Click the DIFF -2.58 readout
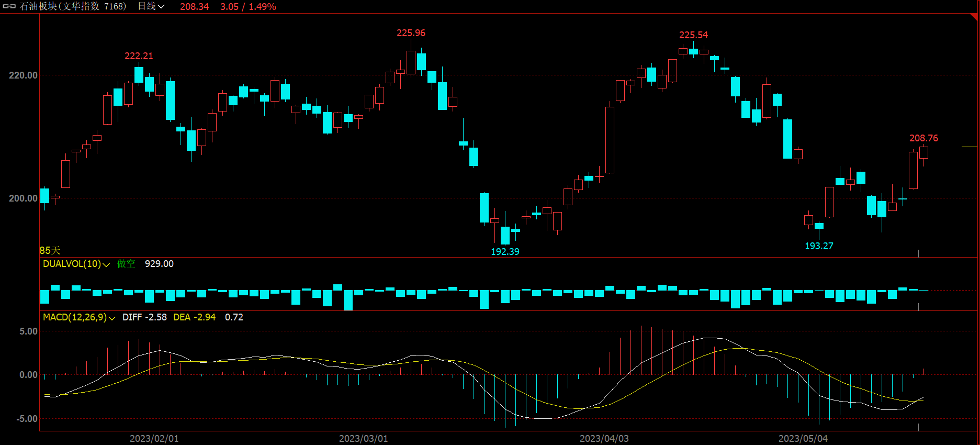980x445 pixels. 144,317
